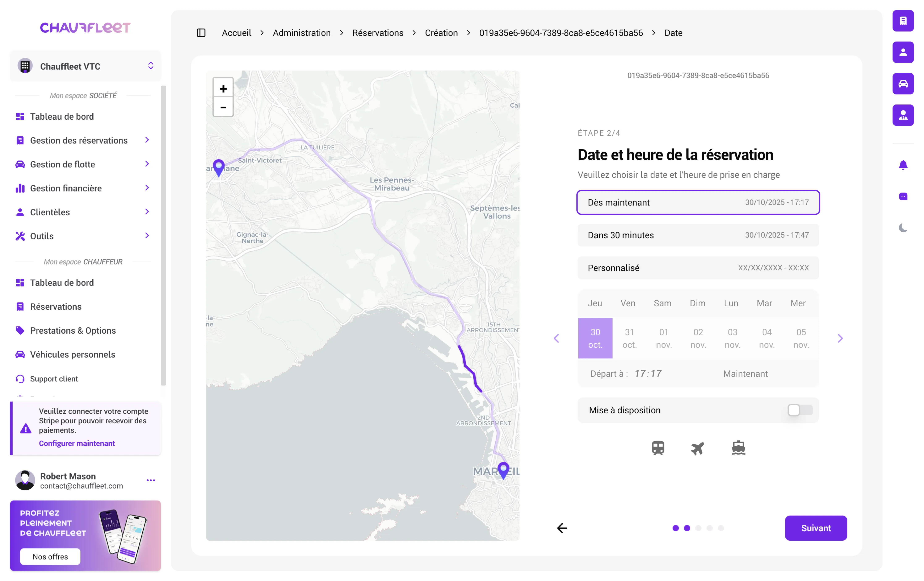Toggle dark mode moon icon
924x581 pixels.
coord(903,228)
